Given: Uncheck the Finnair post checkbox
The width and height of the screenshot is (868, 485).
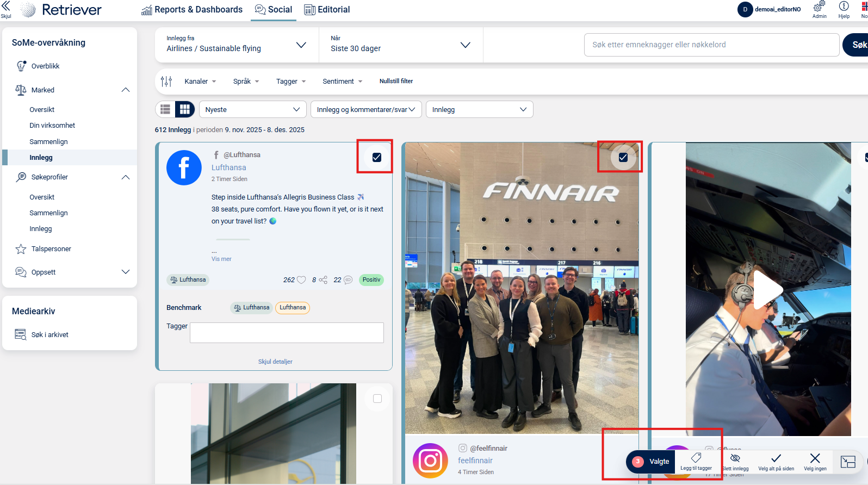Looking at the screenshot, I should pos(623,157).
